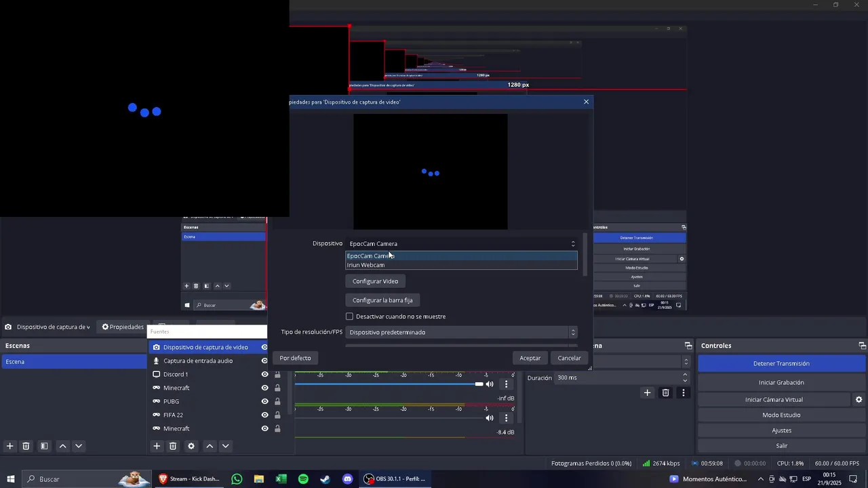The width and height of the screenshot is (868, 488).
Task: Open Modo Estudio
Action: (x=781, y=415)
